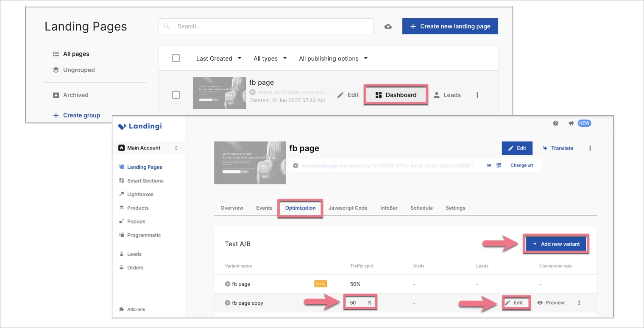Expand the Last Created sort dropdown
The image size is (644, 328).
point(218,58)
